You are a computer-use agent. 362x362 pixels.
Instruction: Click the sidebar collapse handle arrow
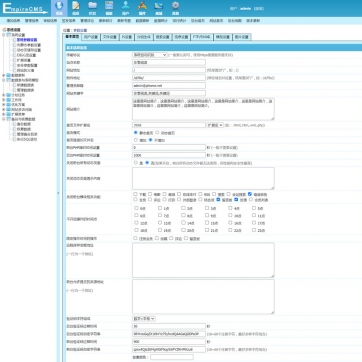58,193
